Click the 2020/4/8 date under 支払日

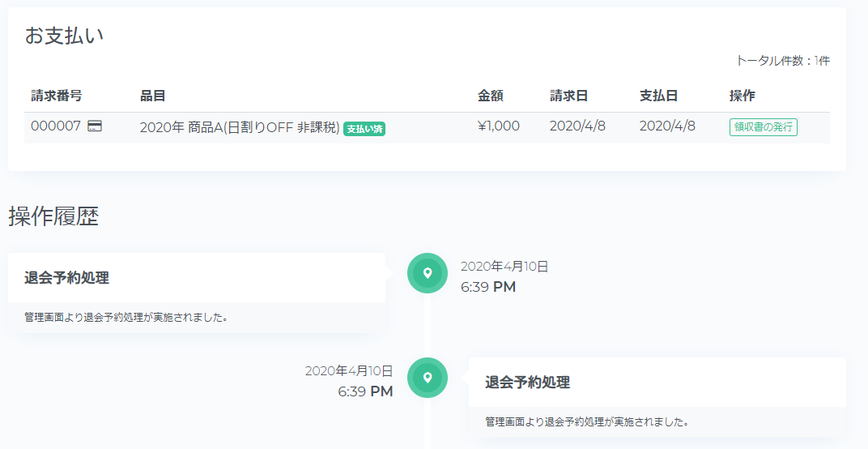[x=667, y=126]
